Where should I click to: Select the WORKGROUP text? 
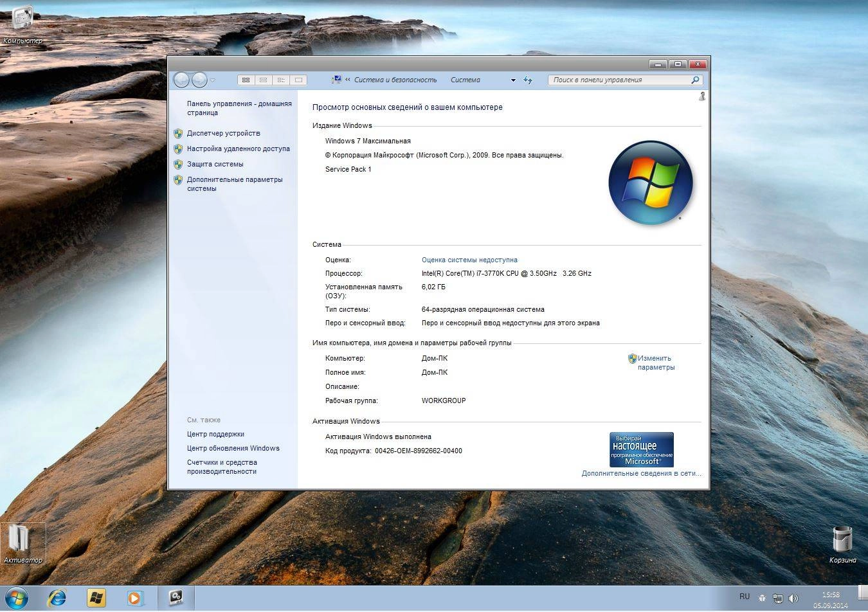[x=444, y=401]
